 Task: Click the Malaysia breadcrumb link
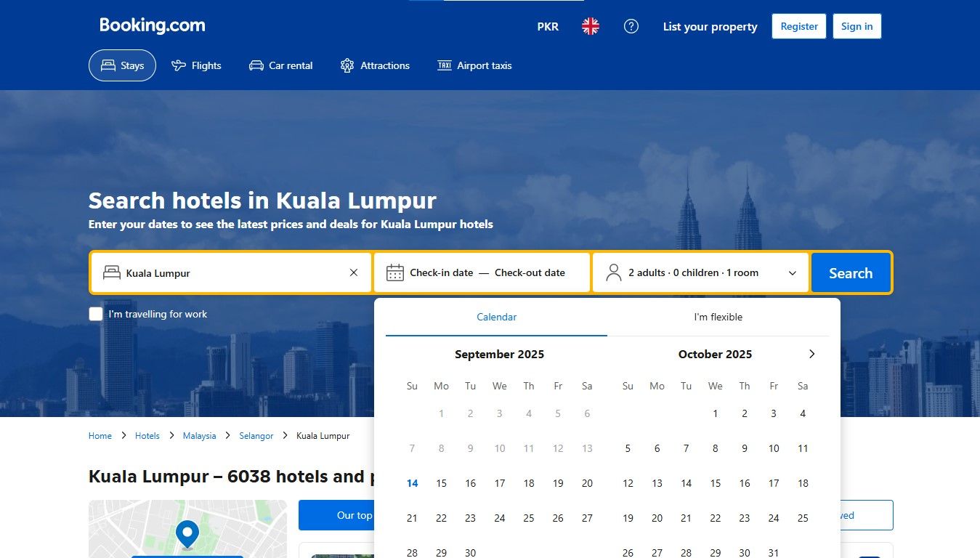pos(199,436)
